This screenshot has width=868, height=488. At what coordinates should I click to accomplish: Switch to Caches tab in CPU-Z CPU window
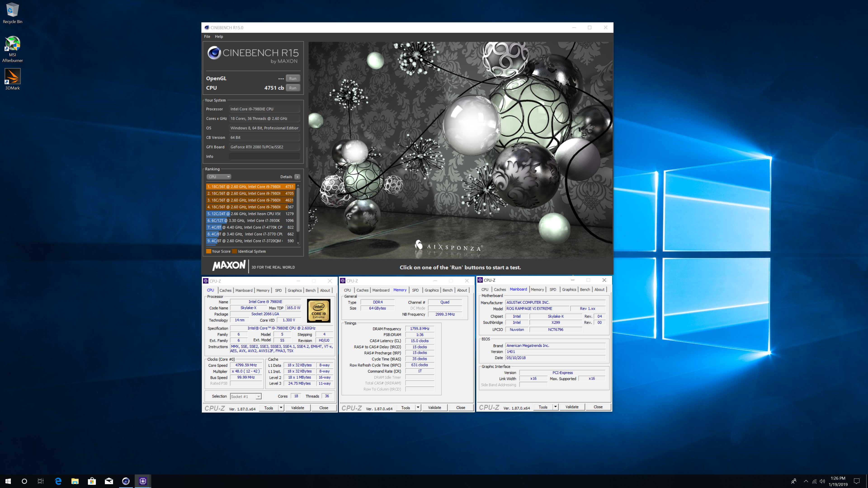225,290
